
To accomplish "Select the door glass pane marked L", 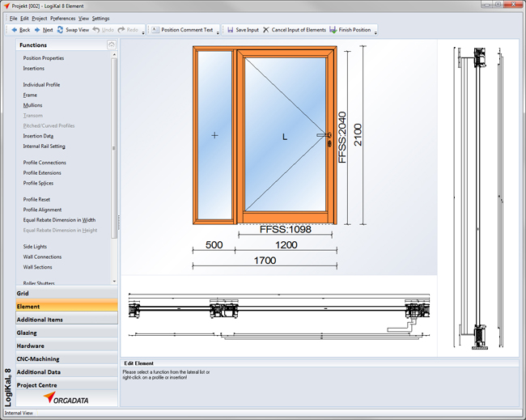I will coord(285,134).
